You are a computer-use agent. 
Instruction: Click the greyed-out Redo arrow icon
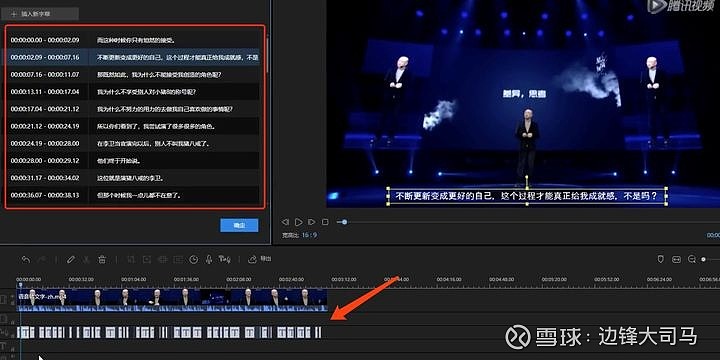tap(41, 259)
